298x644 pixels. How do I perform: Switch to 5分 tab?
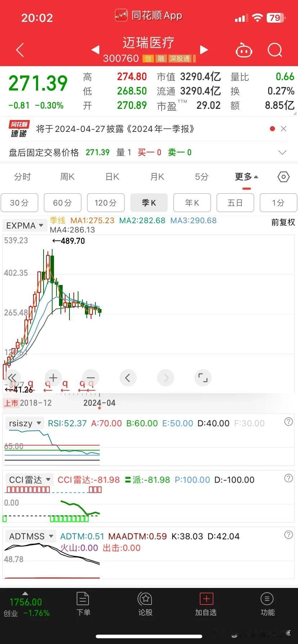[202, 177]
